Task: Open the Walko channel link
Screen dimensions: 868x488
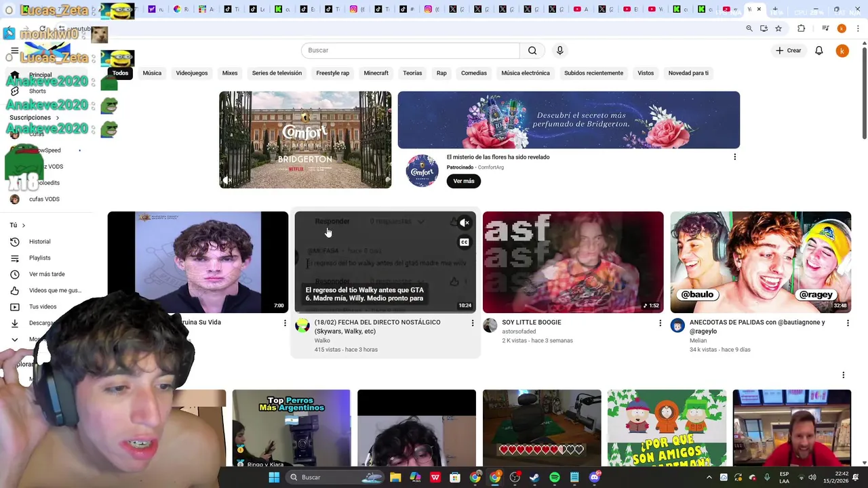Action: (322, 341)
